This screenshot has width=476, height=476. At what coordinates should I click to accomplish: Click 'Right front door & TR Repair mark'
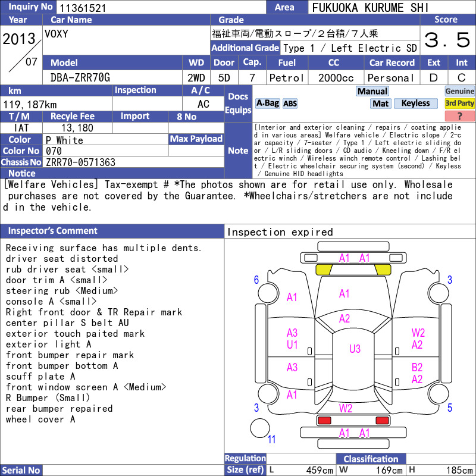coord(94,312)
